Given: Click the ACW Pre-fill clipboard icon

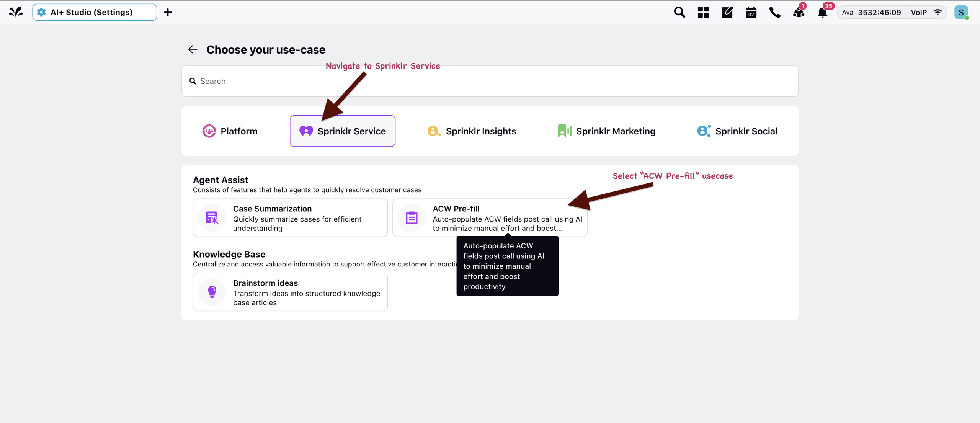Looking at the screenshot, I should pos(412,218).
